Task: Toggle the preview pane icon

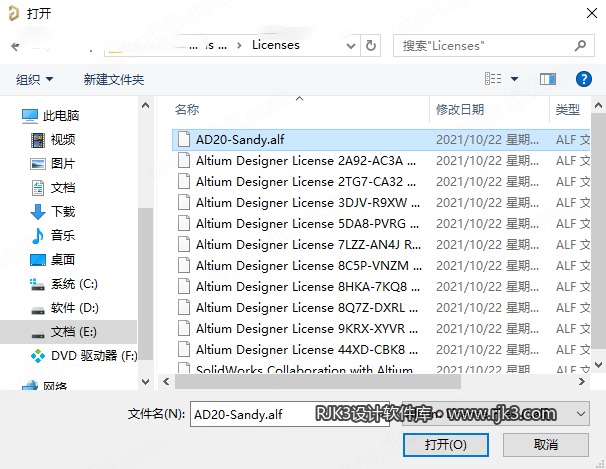Action: [548, 79]
